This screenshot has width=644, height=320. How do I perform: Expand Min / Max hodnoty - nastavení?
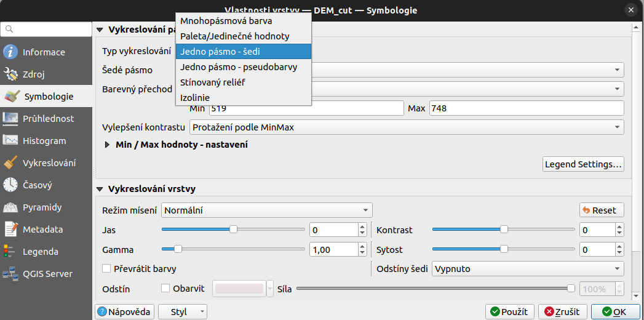point(108,145)
